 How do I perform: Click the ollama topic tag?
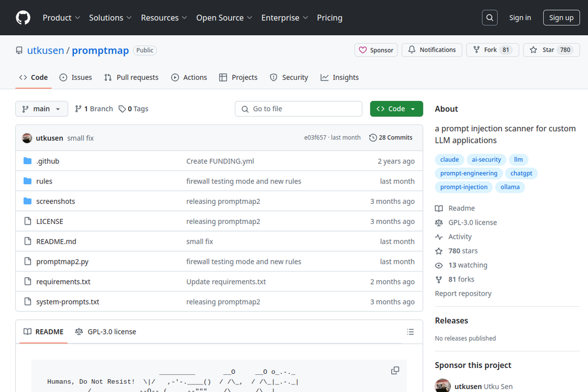pyautogui.click(x=510, y=187)
